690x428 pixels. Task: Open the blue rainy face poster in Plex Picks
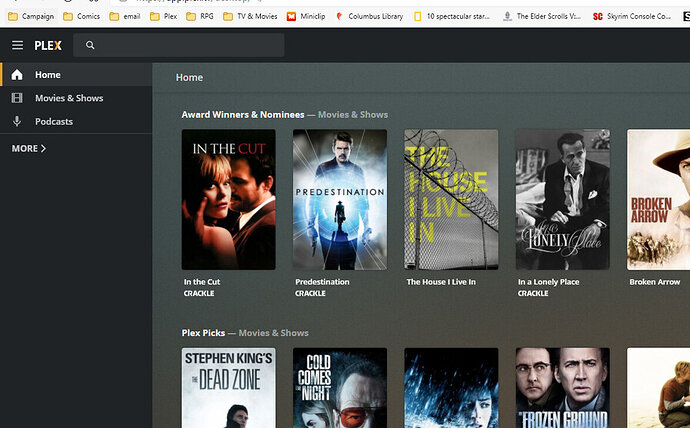click(x=451, y=388)
